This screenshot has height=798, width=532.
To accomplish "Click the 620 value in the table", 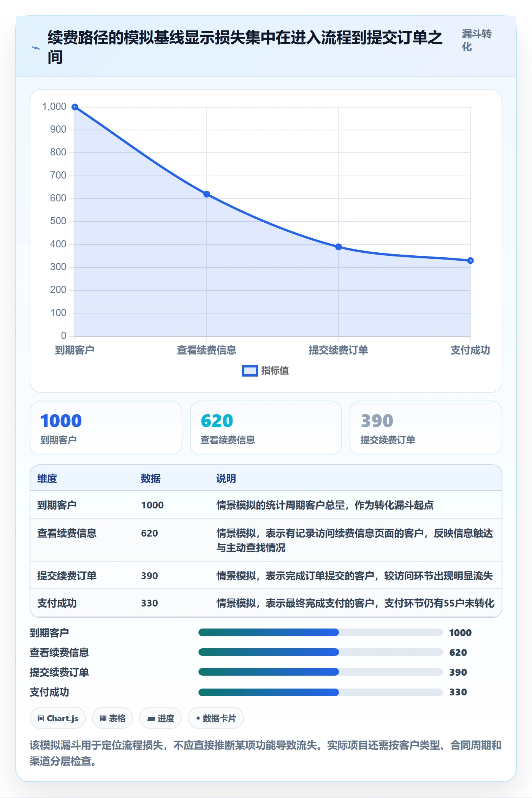I will pyautogui.click(x=149, y=533).
